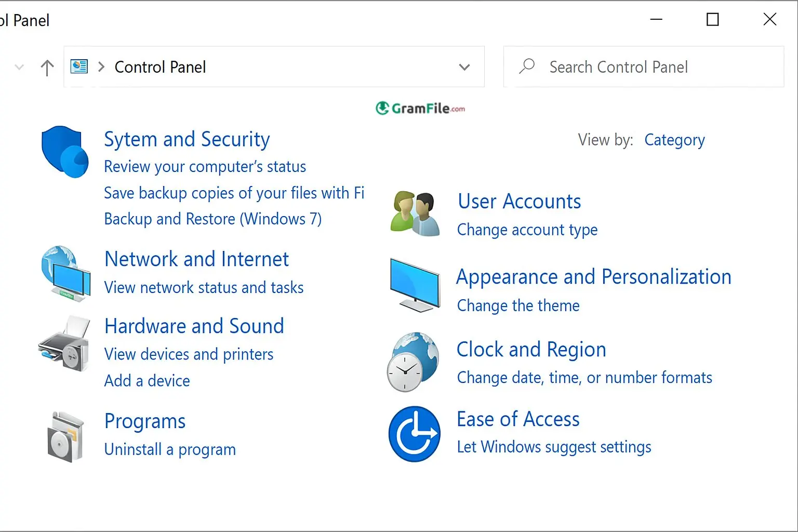Select View network status and tasks
Screen dimensions: 798x532
(204, 288)
